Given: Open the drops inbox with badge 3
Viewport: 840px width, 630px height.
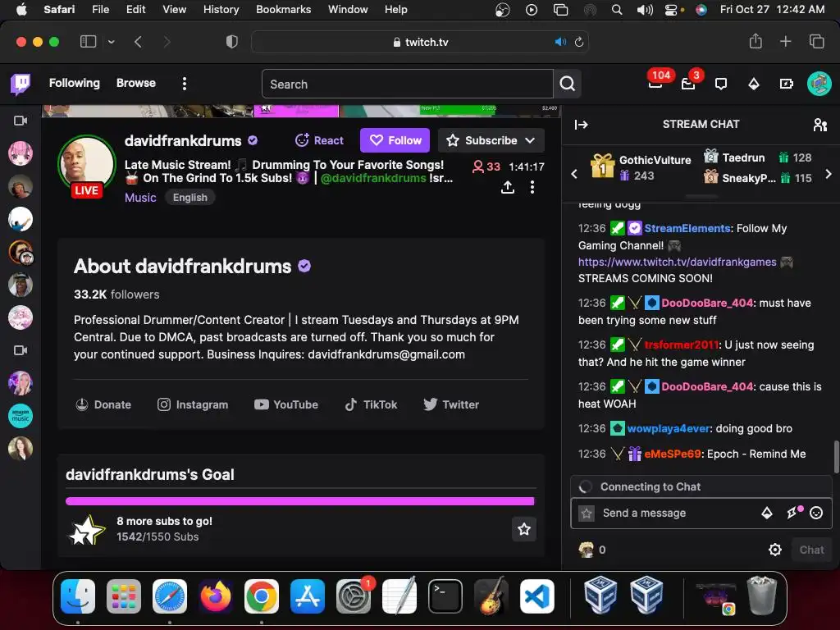Looking at the screenshot, I should (x=688, y=83).
